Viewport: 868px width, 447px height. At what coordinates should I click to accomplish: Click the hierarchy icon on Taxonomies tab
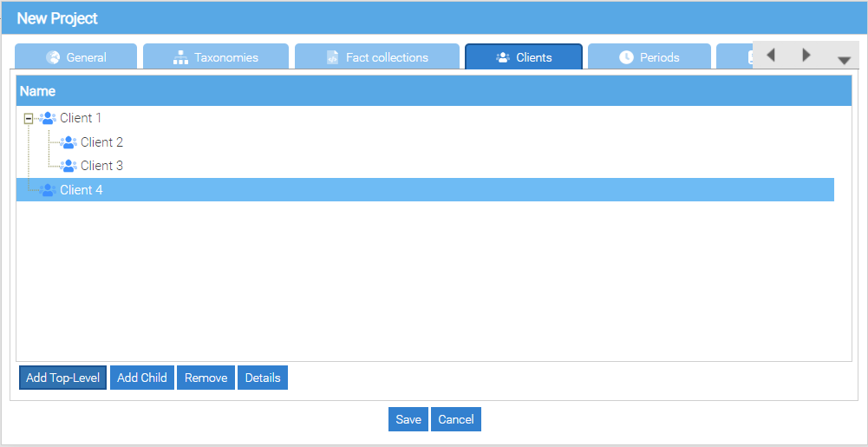[180, 57]
